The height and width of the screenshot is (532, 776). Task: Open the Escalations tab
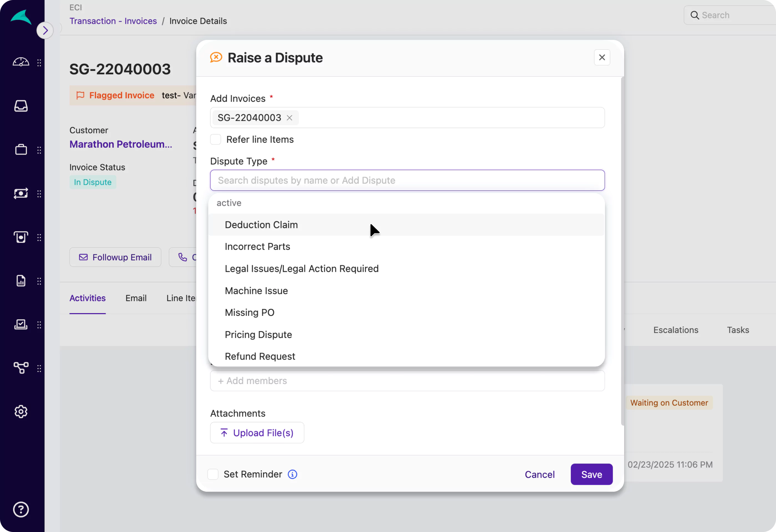675,330
